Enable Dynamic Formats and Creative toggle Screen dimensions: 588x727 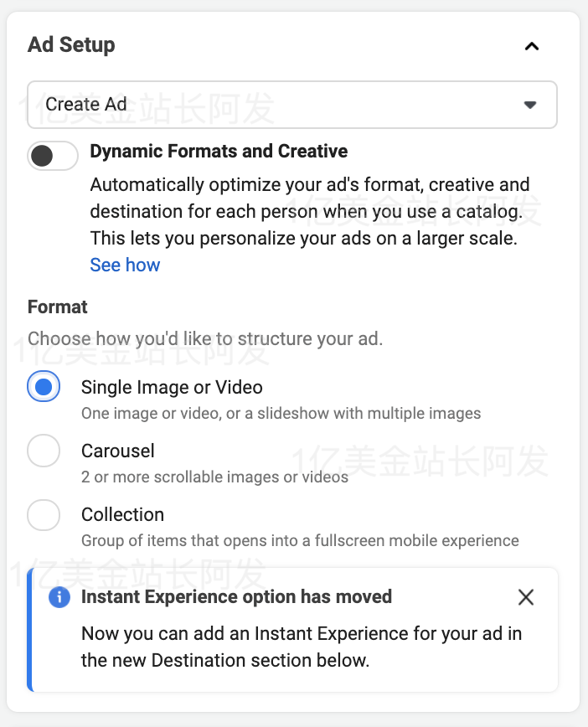pyautogui.click(x=53, y=155)
